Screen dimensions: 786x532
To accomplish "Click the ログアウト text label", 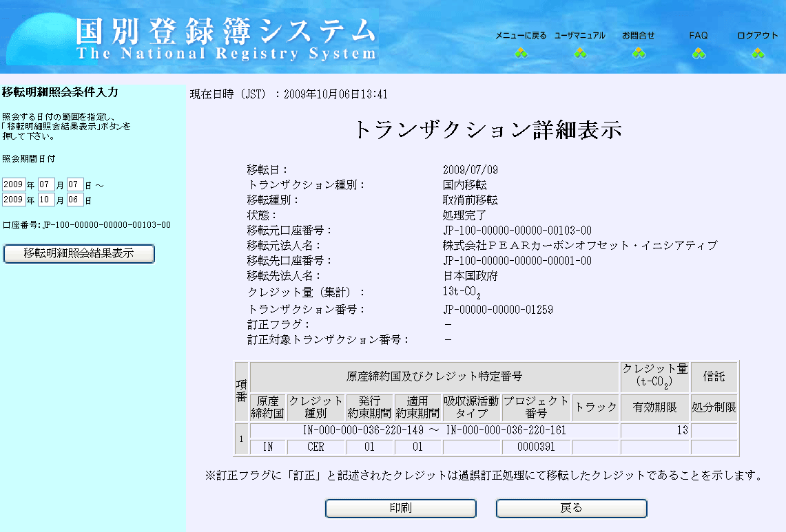I will pos(758,36).
